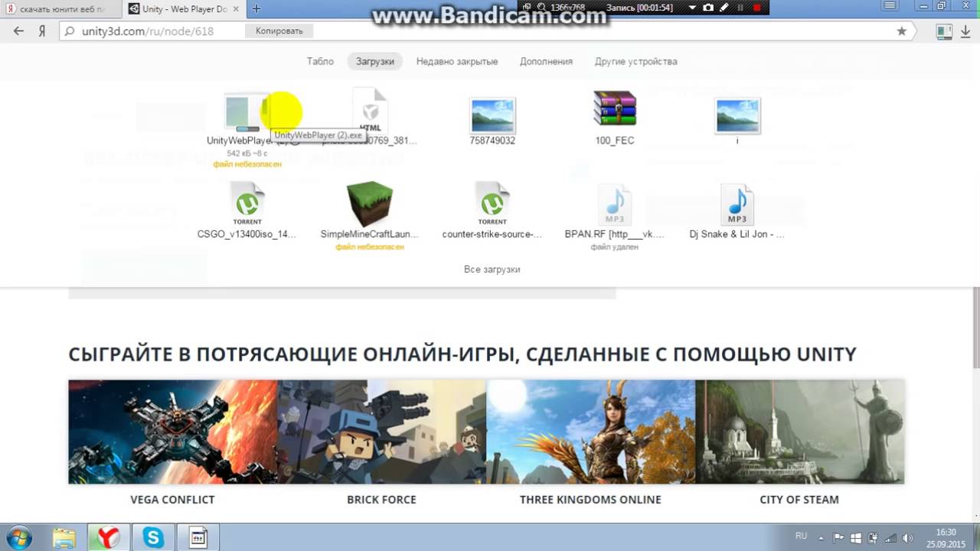Open the counter-strike-source torrent file

[492, 210]
